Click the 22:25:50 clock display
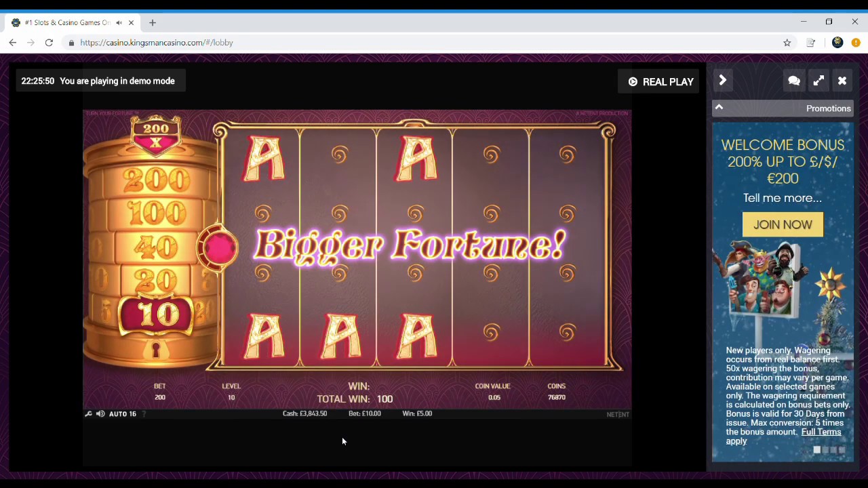 pyautogui.click(x=37, y=81)
